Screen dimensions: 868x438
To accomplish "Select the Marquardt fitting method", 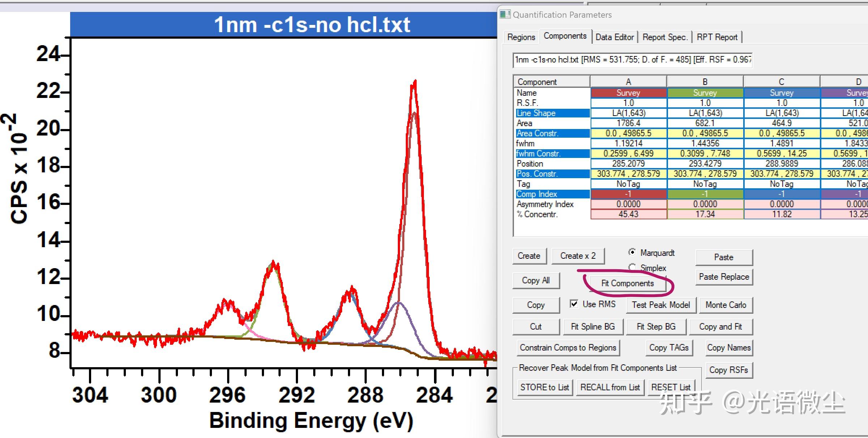I will [x=632, y=252].
